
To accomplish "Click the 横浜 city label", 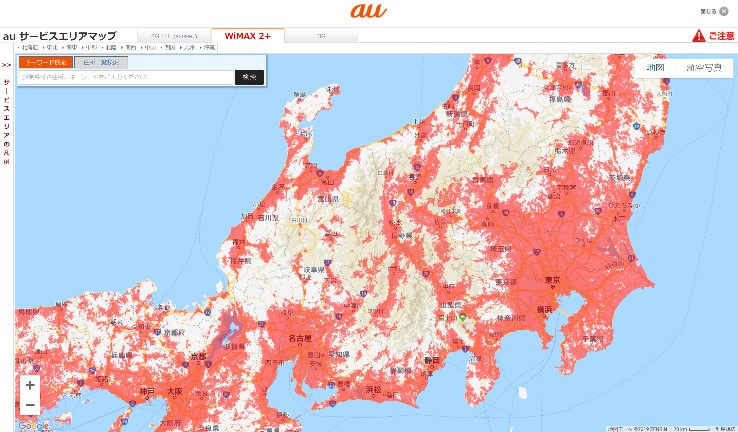I will click(545, 310).
